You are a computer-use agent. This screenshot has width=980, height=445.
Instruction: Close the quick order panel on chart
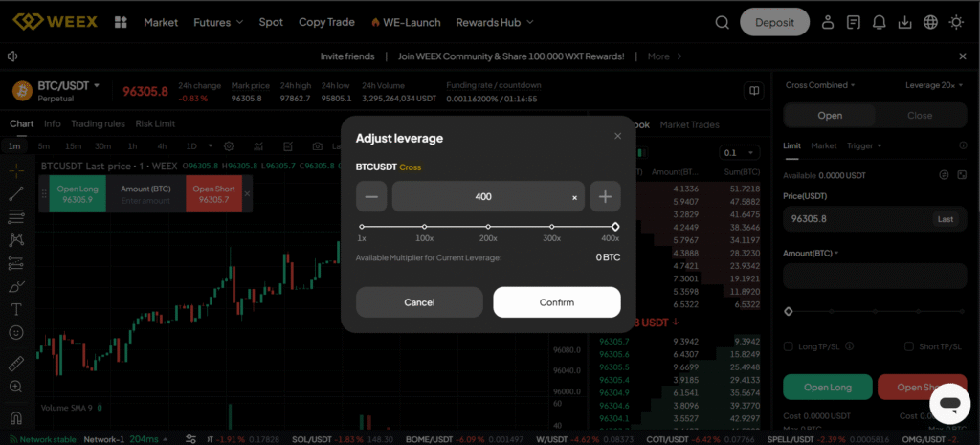[247, 193]
